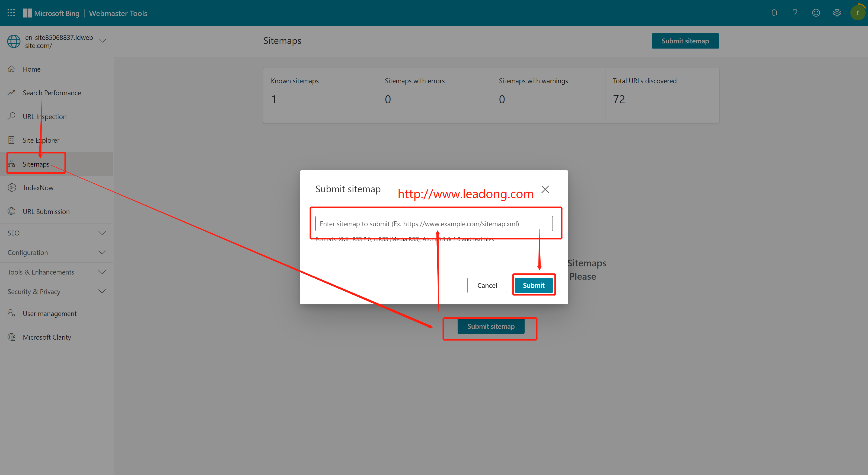
Task: Open the help question mark icon
Action: (795, 13)
